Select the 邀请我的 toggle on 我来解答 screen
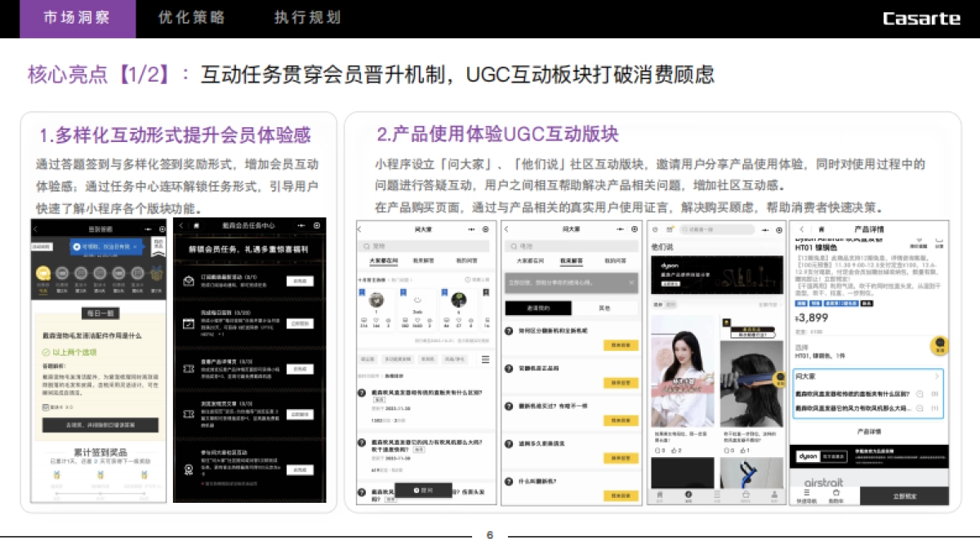 pos(538,308)
